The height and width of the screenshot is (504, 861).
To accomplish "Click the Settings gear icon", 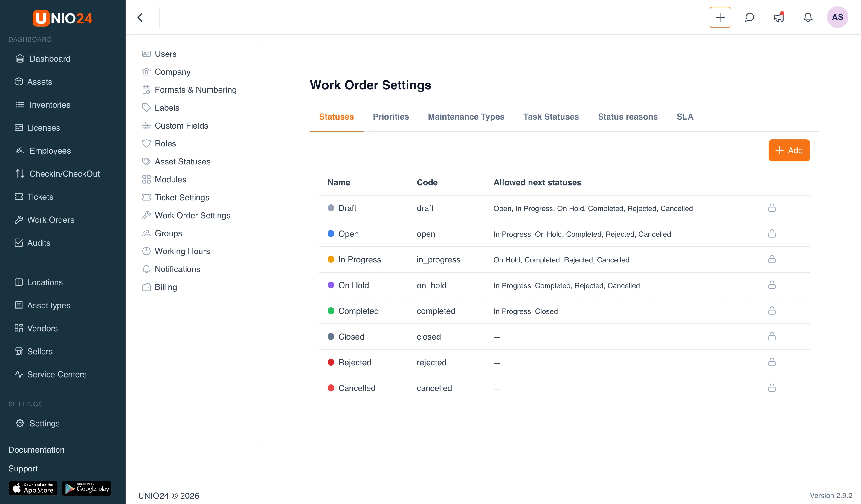I will [20, 423].
